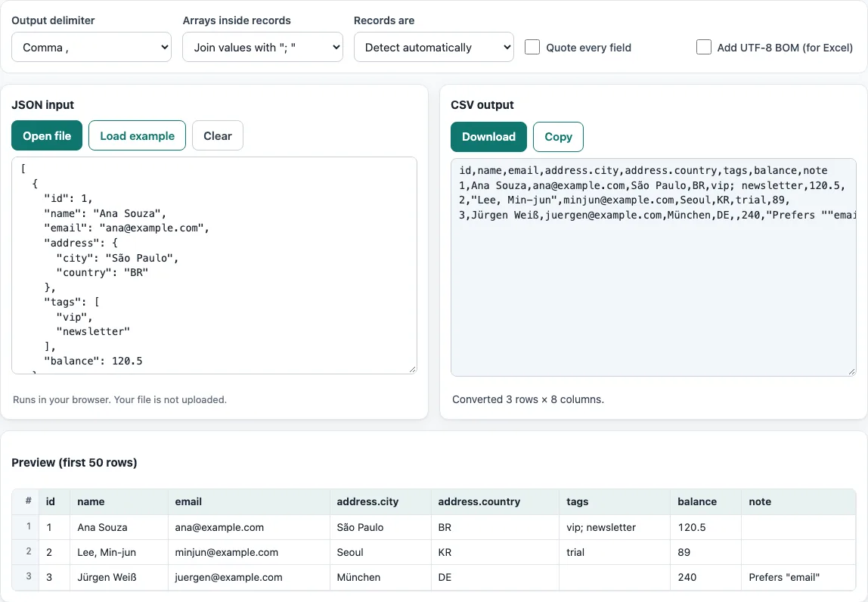Click the 89 balance cell

point(705,552)
